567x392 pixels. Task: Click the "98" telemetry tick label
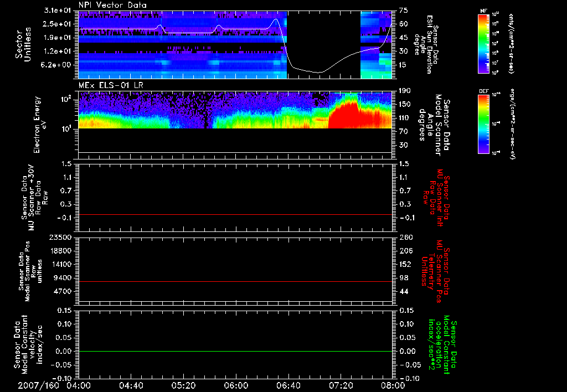[404, 278]
